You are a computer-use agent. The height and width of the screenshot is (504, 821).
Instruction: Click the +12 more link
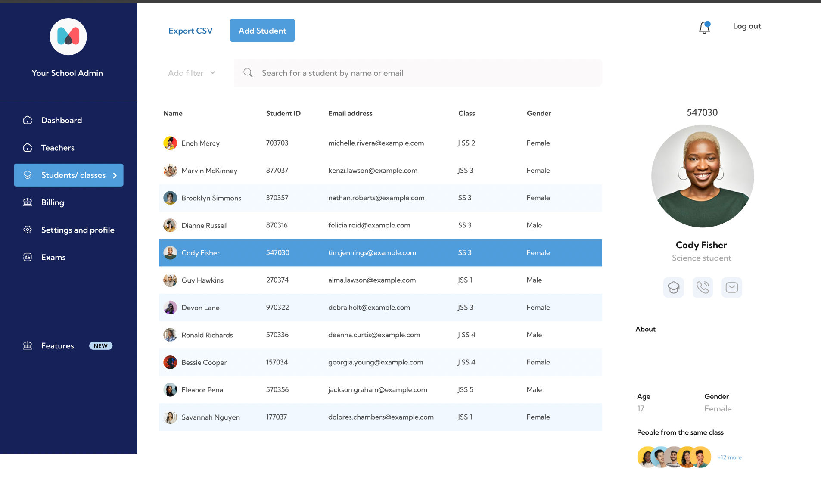tap(730, 457)
